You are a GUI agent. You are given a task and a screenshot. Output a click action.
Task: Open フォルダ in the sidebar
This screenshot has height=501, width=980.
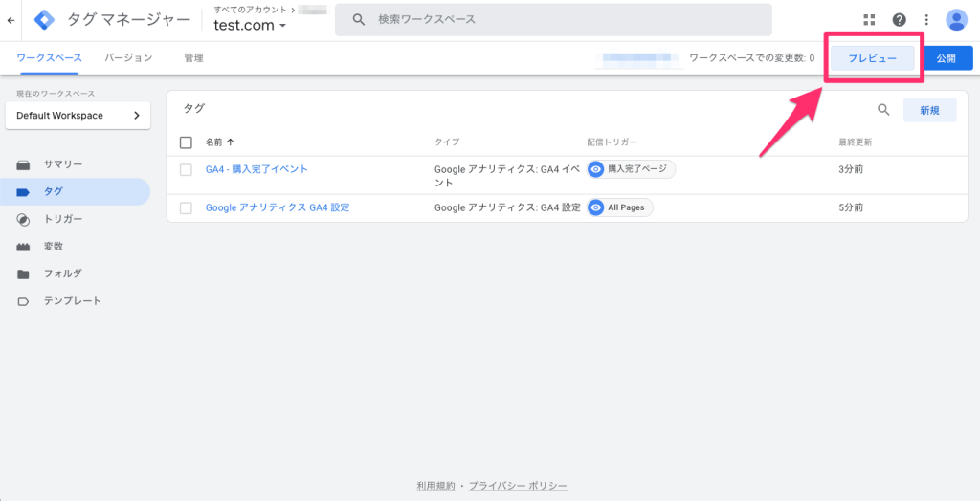coord(75,273)
